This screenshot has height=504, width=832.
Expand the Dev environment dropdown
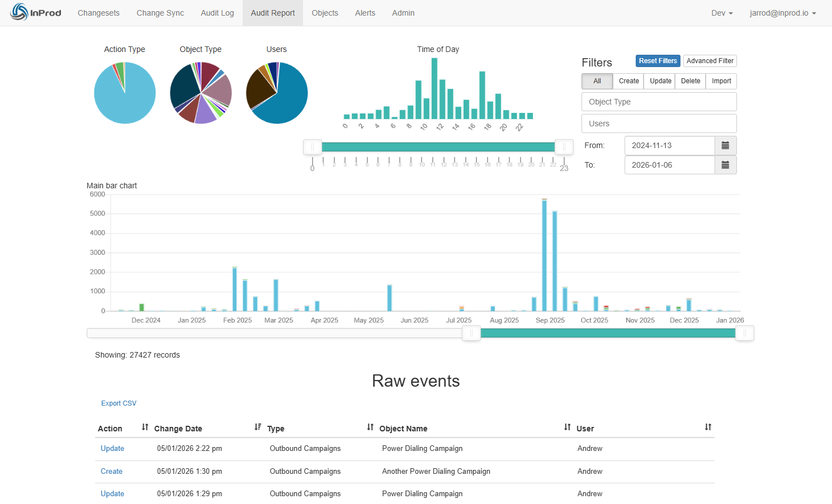pyautogui.click(x=721, y=13)
